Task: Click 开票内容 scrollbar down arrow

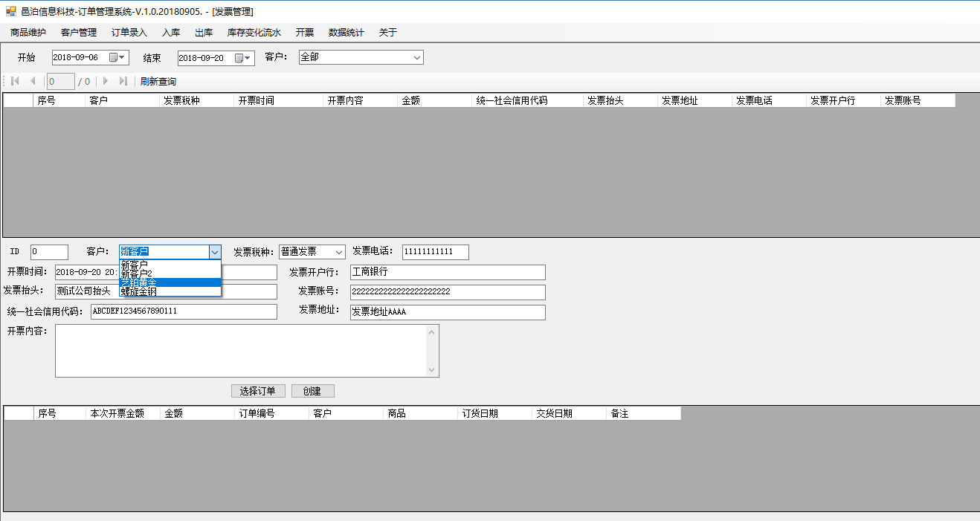Action: pos(432,370)
